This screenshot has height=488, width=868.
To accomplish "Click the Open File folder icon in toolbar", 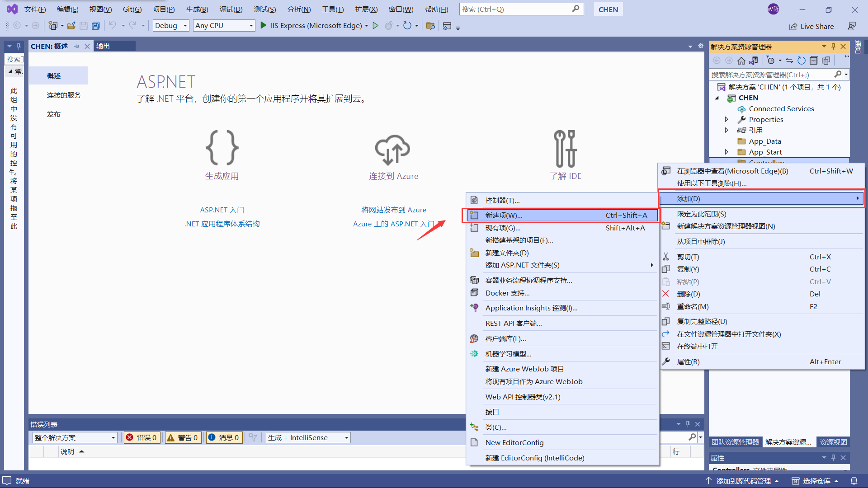I will pos(71,26).
